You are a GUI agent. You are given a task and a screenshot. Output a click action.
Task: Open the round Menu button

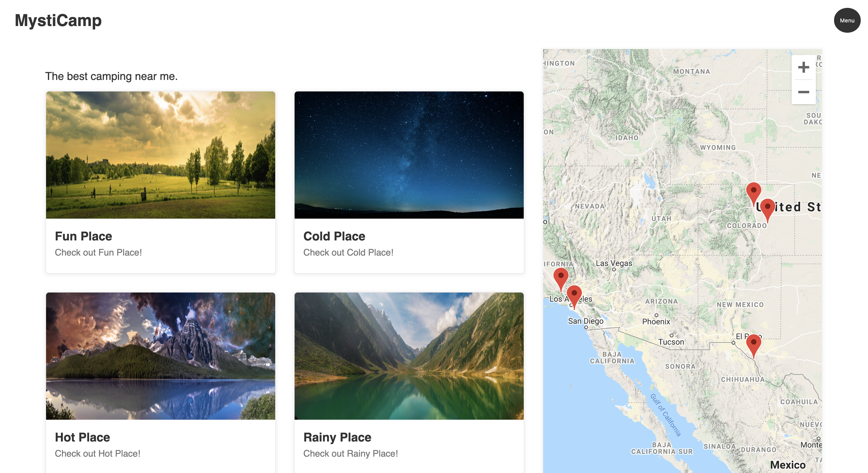(x=847, y=21)
